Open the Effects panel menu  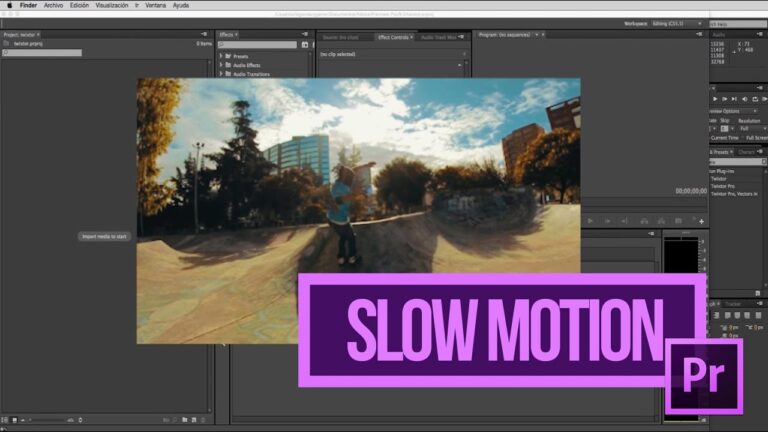click(x=305, y=34)
